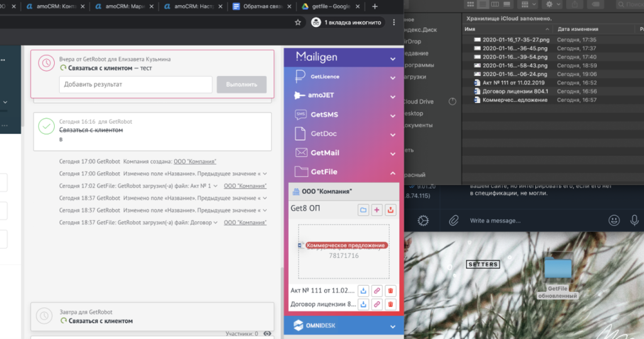Switch Finder to icon grid view
Viewport: 644px width, 339px height.
pos(470,4)
